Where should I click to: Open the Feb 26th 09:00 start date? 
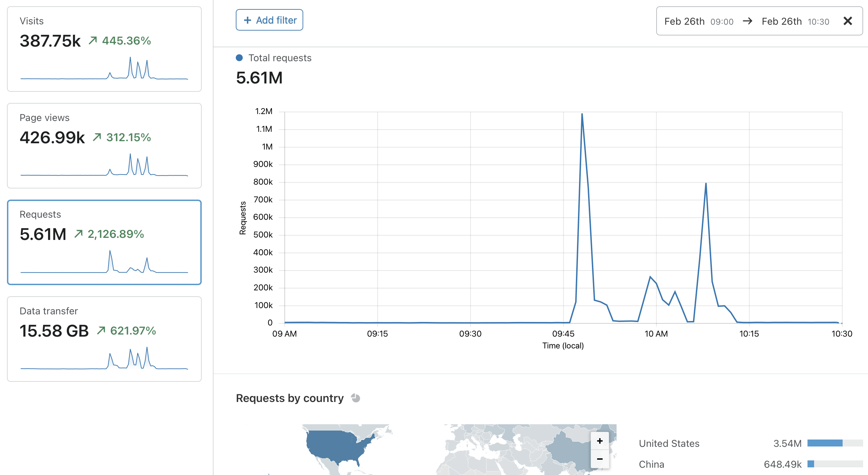tap(699, 22)
